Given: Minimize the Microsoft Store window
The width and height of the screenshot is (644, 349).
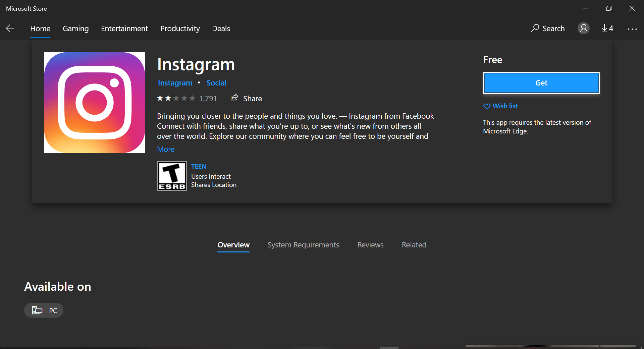Looking at the screenshot, I should click(x=586, y=8).
